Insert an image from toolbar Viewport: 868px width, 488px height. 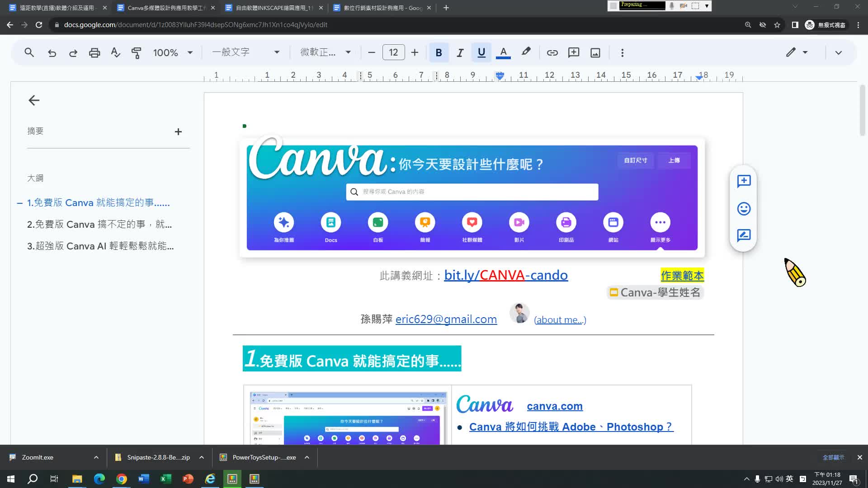(x=595, y=52)
